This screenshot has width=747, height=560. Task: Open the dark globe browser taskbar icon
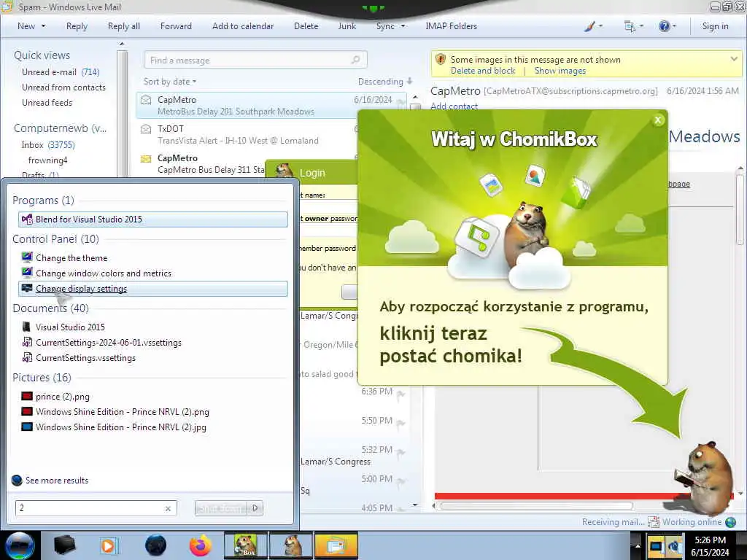[155, 545]
